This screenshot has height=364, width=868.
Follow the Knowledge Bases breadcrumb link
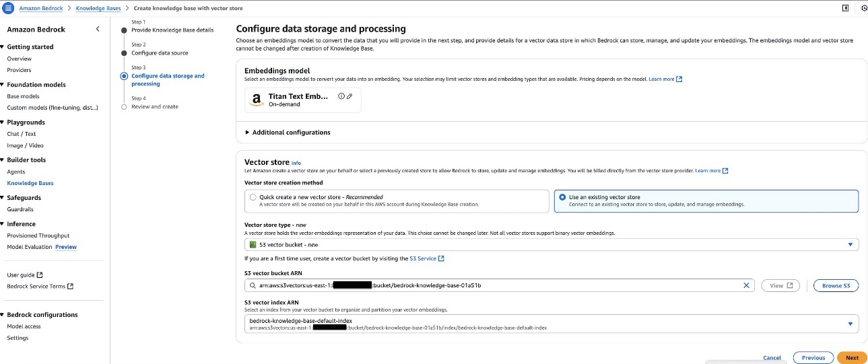pyautogui.click(x=97, y=8)
